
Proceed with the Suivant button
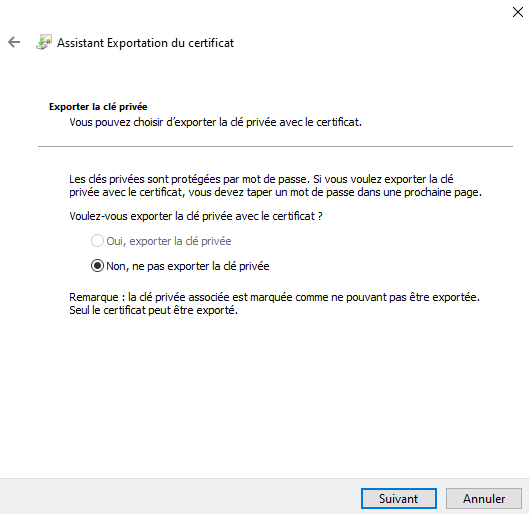point(399,498)
